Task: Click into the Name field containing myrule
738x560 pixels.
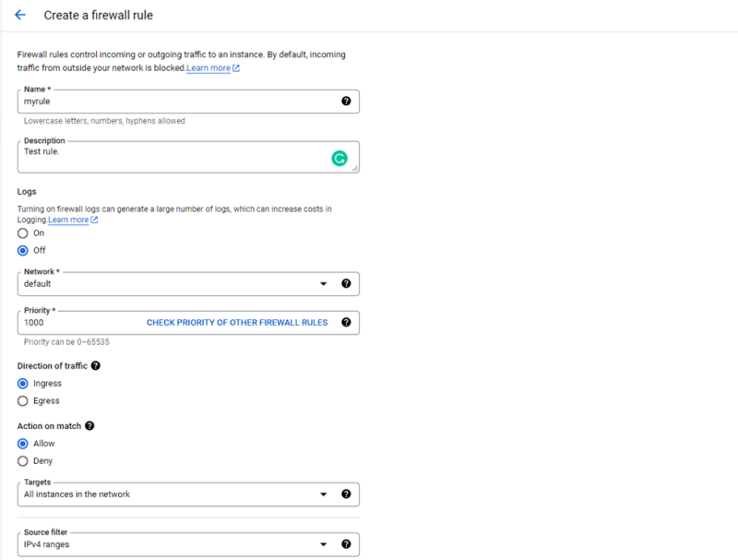Action: [188, 101]
